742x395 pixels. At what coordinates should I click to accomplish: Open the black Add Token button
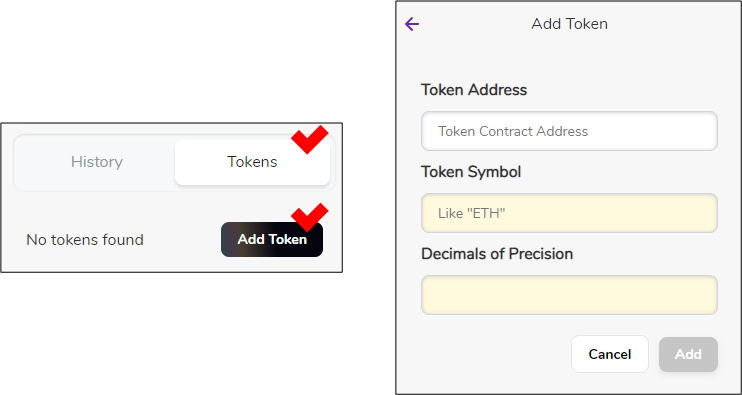tap(272, 239)
